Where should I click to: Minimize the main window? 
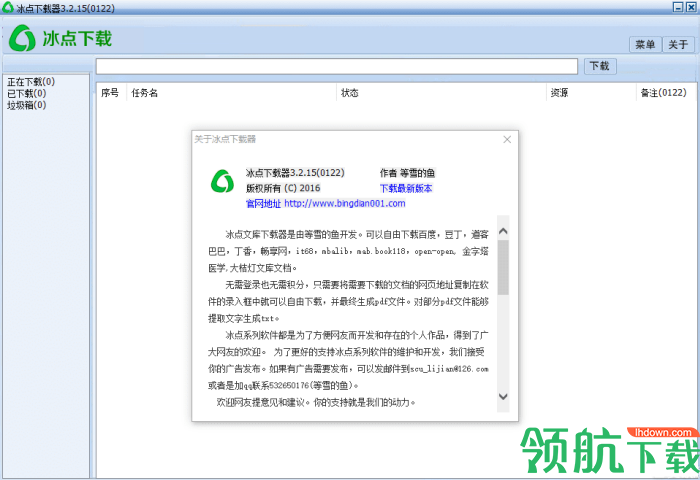pyautogui.click(x=678, y=7)
